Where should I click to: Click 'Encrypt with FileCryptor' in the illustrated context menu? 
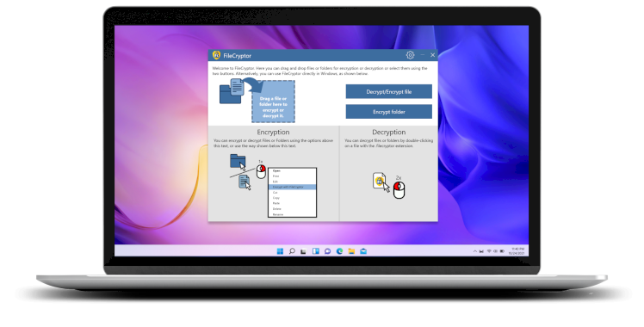pyautogui.click(x=292, y=187)
